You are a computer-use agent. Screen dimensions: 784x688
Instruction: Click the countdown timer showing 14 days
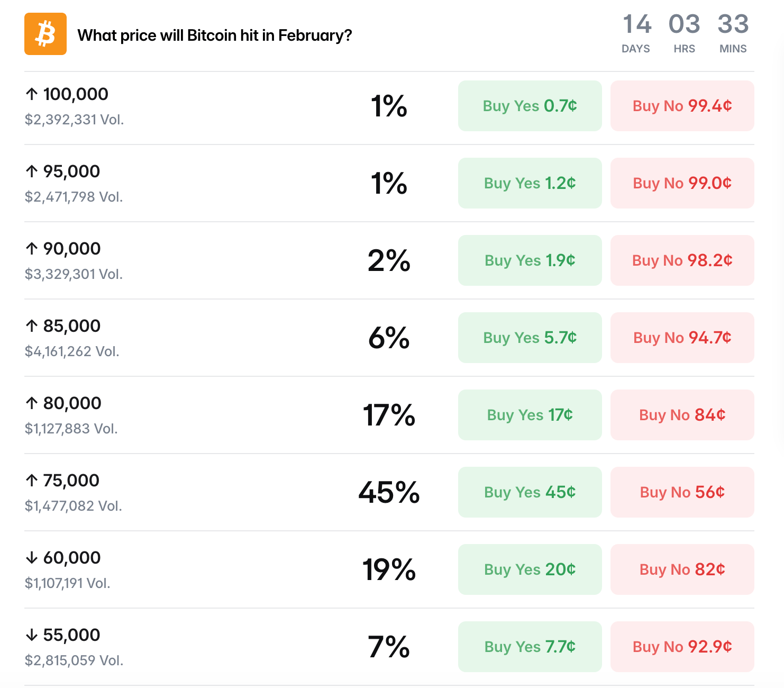[636, 32]
